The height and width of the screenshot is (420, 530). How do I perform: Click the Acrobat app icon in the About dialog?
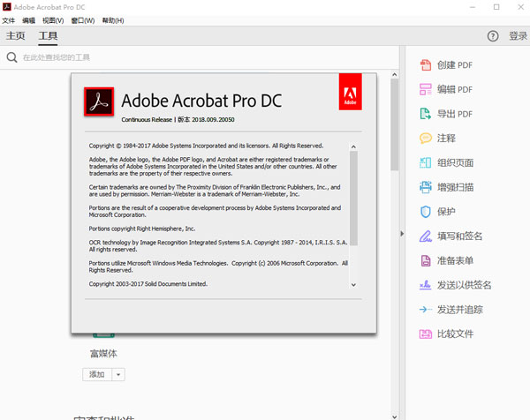(x=99, y=101)
